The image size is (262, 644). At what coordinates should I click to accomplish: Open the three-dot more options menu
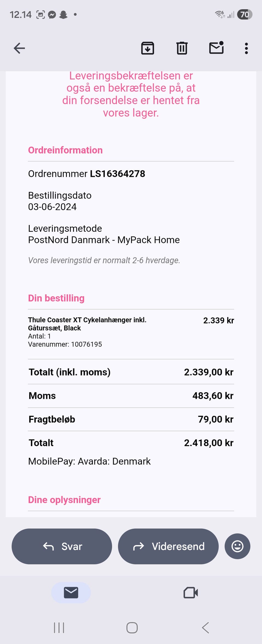coord(246,48)
